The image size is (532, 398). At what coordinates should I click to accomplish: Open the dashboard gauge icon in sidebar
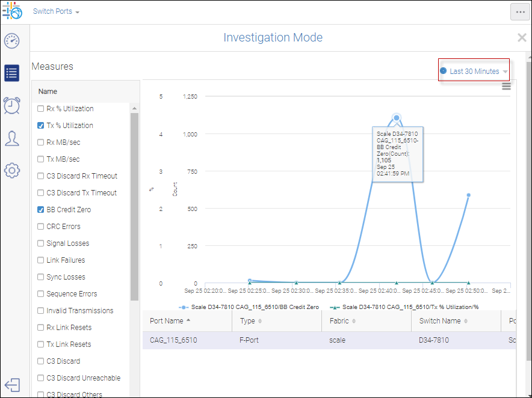12,41
